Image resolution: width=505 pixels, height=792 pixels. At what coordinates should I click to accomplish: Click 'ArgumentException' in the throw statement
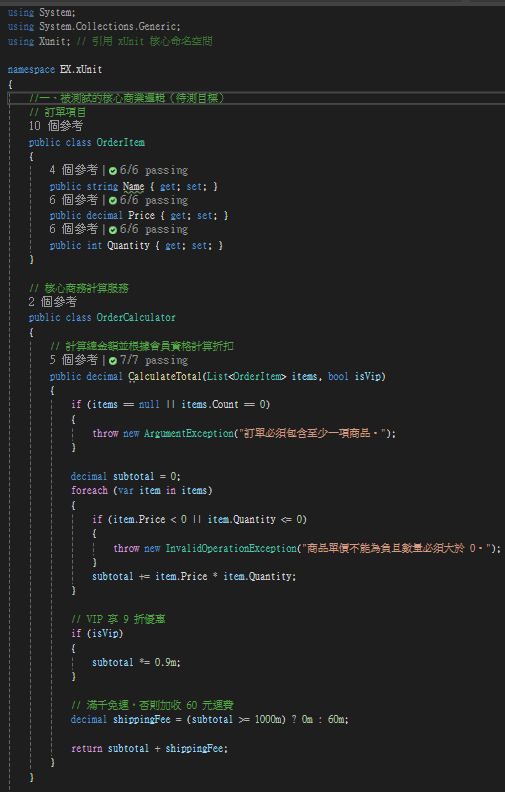[189, 433]
